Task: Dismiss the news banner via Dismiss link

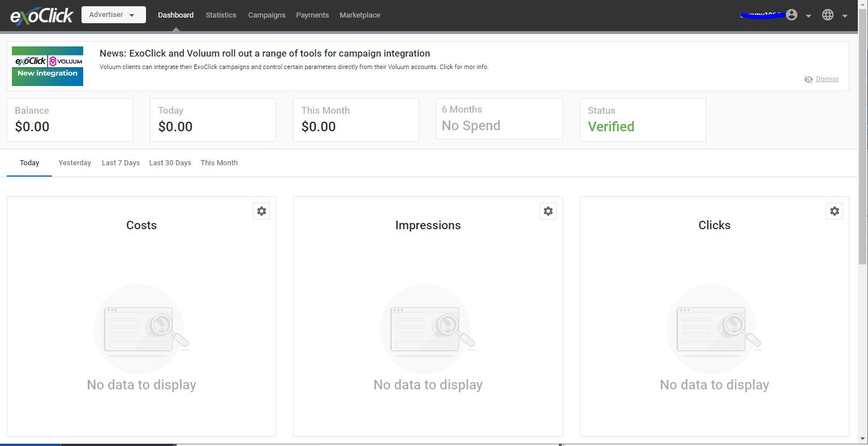Action: (x=827, y=79)
